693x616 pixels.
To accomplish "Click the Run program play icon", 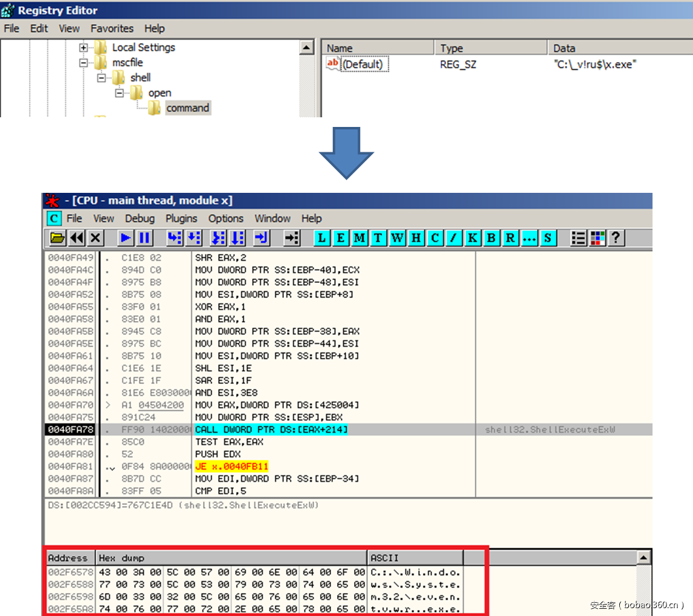I will 126,238.
